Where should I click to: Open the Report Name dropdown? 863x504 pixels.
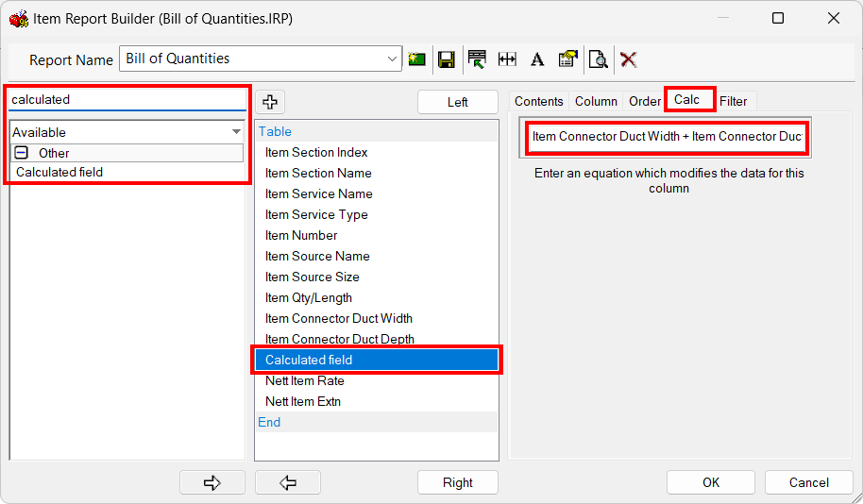[392, 59]
